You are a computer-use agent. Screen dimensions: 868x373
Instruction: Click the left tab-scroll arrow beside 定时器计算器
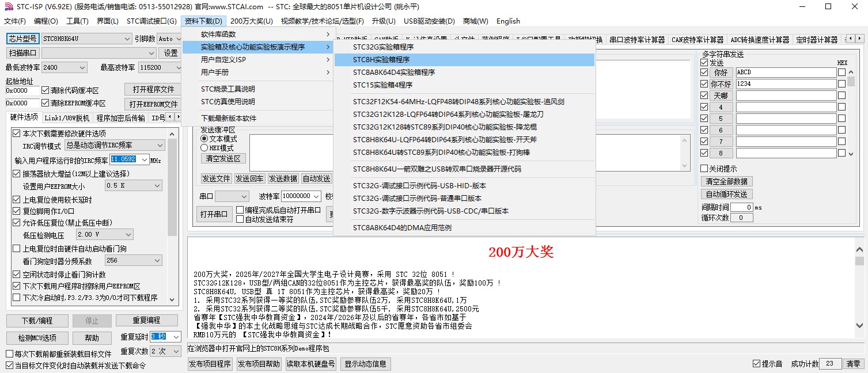point(851,39)
